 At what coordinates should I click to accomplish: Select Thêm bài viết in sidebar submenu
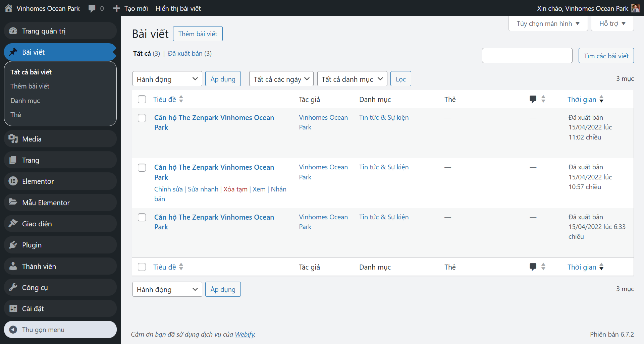click(x=30, y=86)
